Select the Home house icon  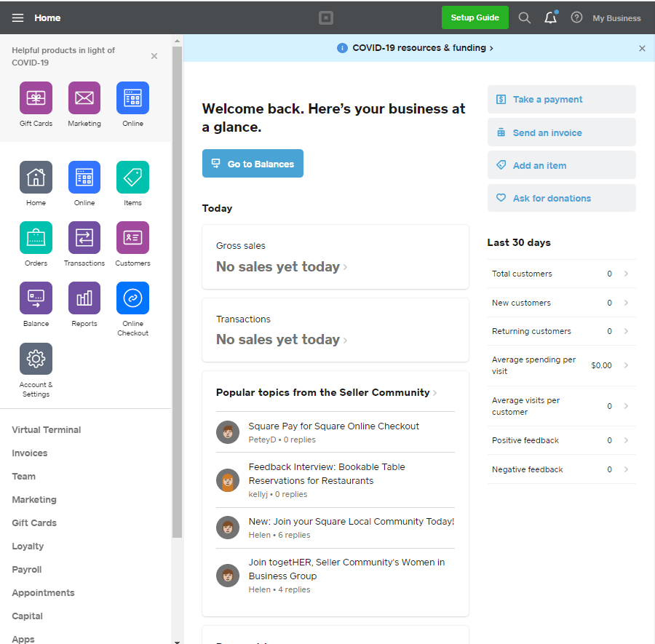click(36, 177)
